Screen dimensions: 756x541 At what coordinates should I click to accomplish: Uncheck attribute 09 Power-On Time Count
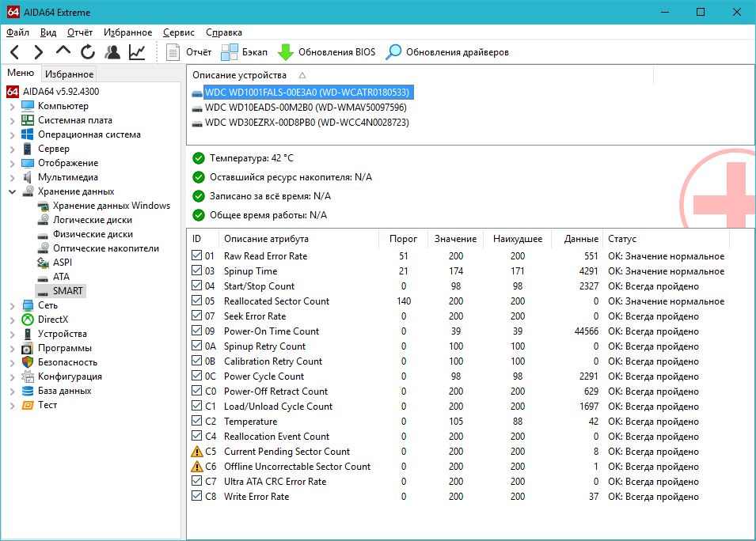[196, 331]
